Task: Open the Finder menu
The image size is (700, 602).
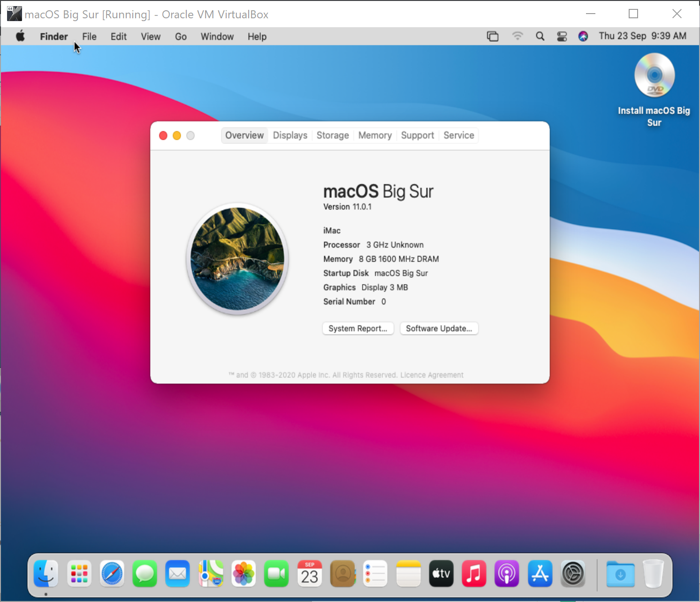Action: pyautogui.click(x=54, y=37)
